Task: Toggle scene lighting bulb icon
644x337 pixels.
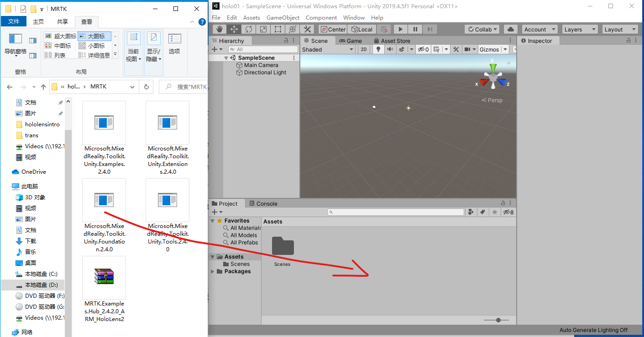Action: coord(378,49)
